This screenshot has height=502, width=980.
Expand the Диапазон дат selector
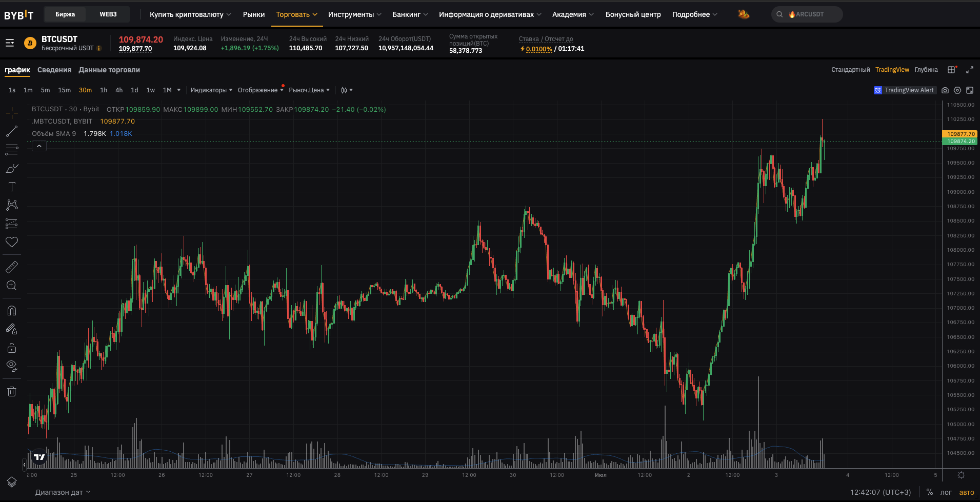tap(63, 492)
